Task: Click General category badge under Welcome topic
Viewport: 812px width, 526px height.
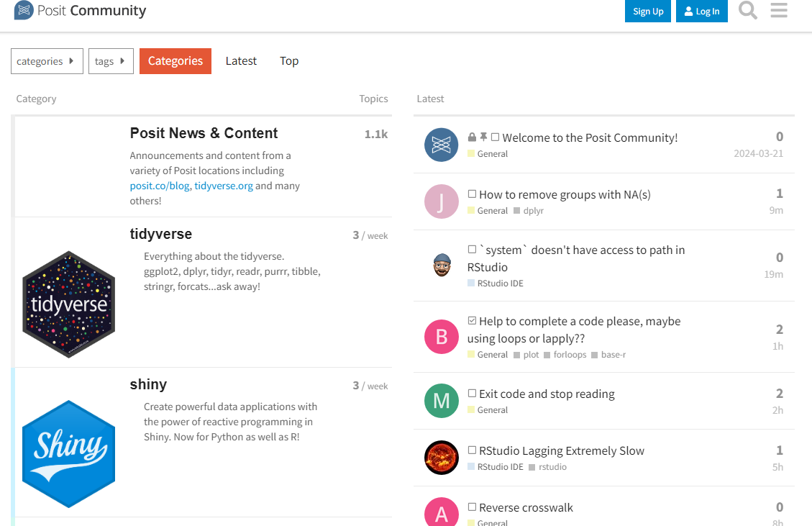Action: [488, 154]
